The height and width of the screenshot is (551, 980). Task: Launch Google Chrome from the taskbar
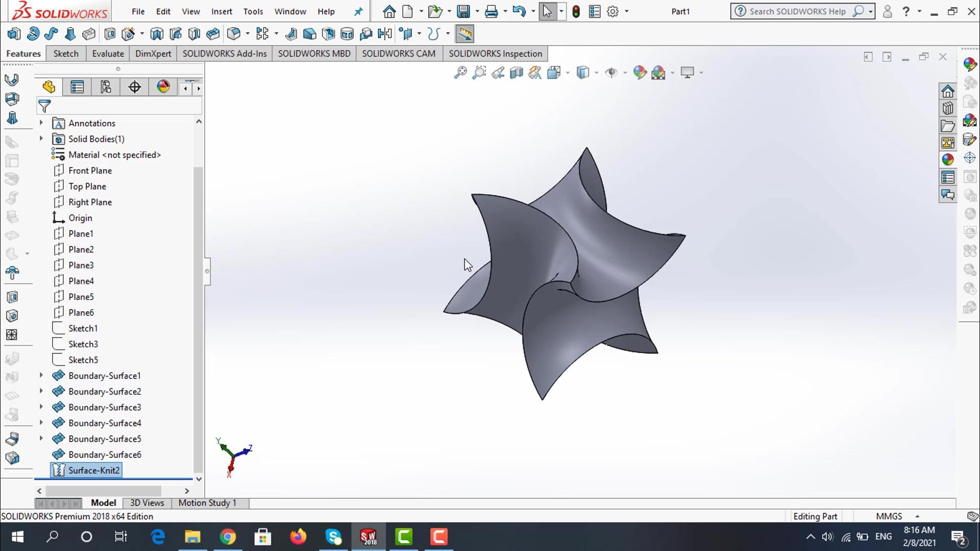click(x=228, y=537)
